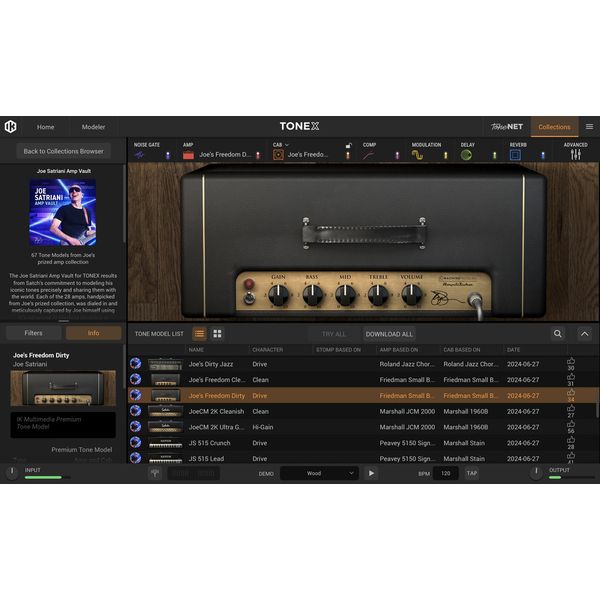This screenshot has height=600, width=600.
Task: Toggle the Reverb power switch
Action: (543, 155)
